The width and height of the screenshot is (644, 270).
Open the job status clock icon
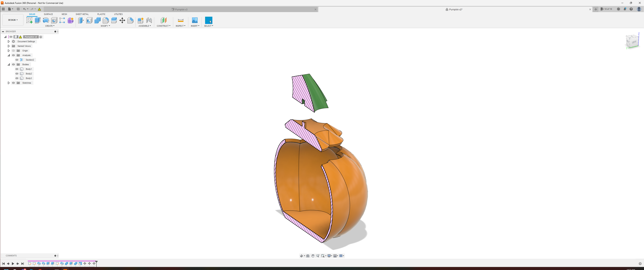(619, 9)
